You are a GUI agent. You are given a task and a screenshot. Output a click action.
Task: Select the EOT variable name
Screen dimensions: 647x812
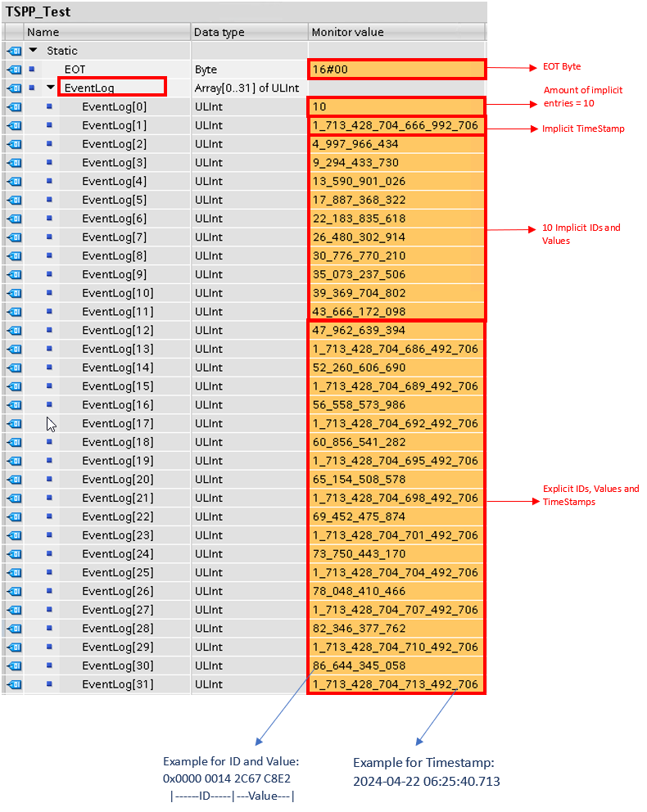(75, 70)
